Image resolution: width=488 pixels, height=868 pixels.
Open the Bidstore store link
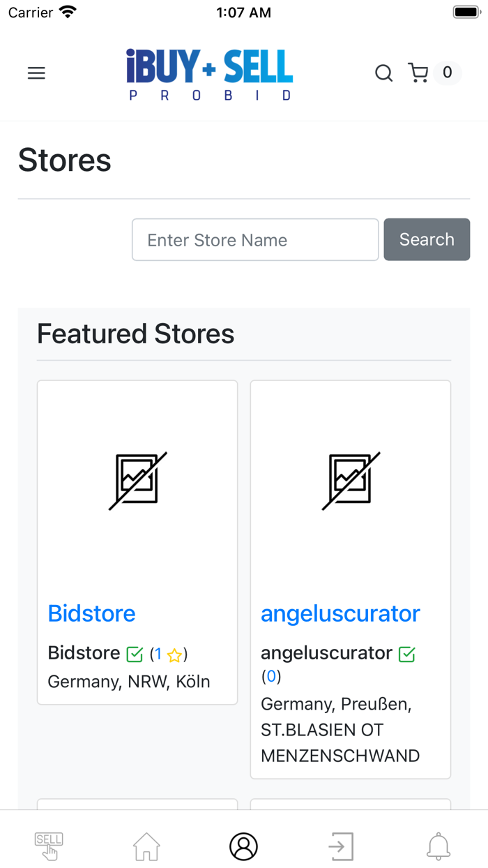[91, 613]
